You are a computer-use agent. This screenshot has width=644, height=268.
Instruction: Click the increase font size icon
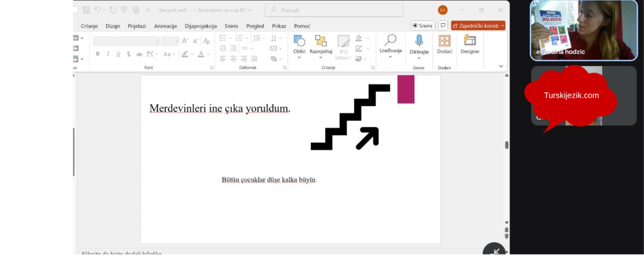pos(185,41)
